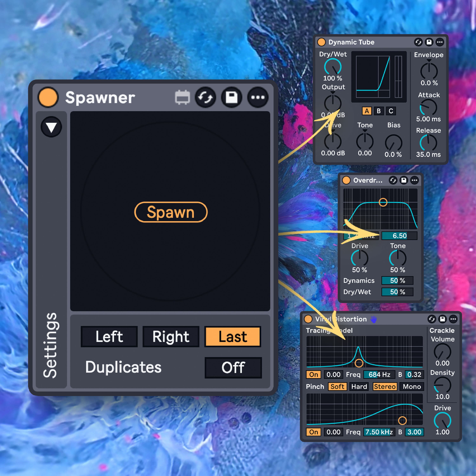Image resolution: width=476 pixels, height=476 pixels.
Task: Select tube model A
Action: pyautogui.click(x=367, y=111)
